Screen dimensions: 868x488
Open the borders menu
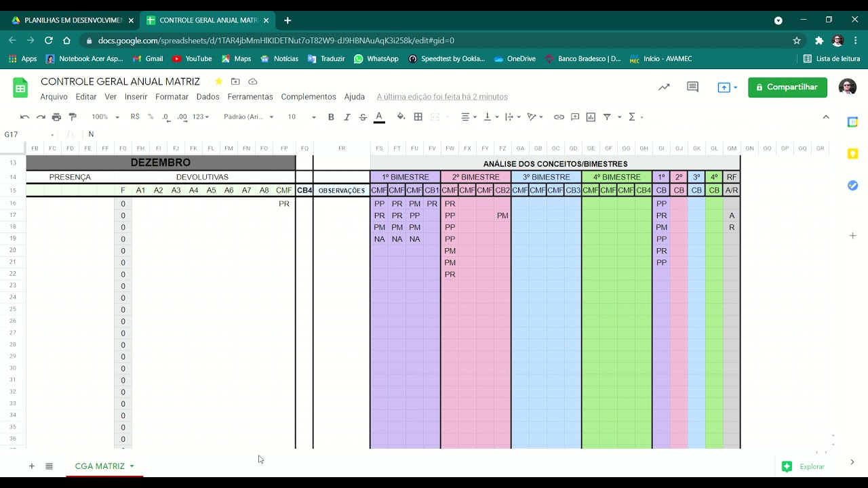[x=418, y=117]
